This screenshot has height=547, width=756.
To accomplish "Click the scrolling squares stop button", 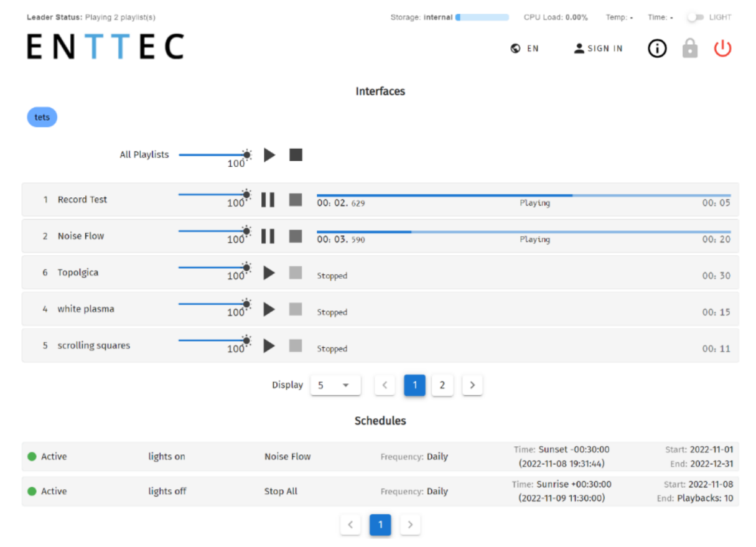I will tap(296, 345).
